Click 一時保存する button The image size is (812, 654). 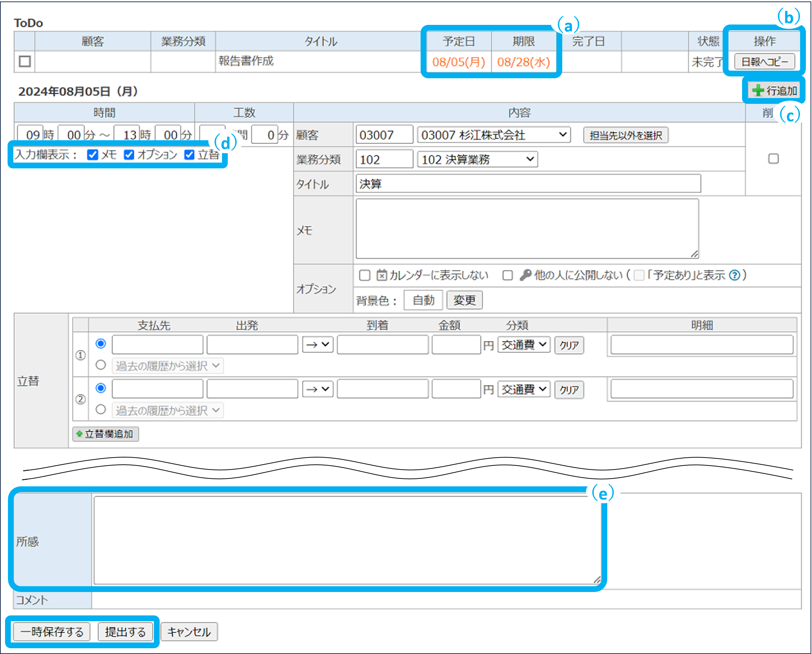tap(52, 632)
